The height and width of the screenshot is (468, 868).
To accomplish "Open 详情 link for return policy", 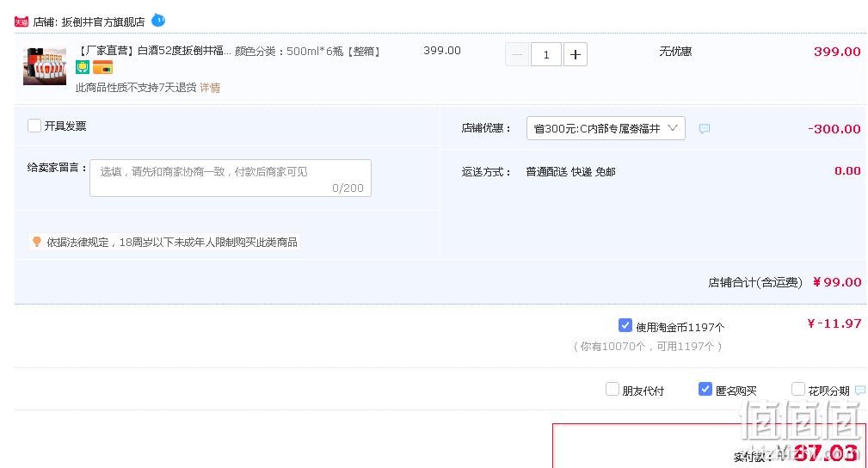I will coord(210,88).
